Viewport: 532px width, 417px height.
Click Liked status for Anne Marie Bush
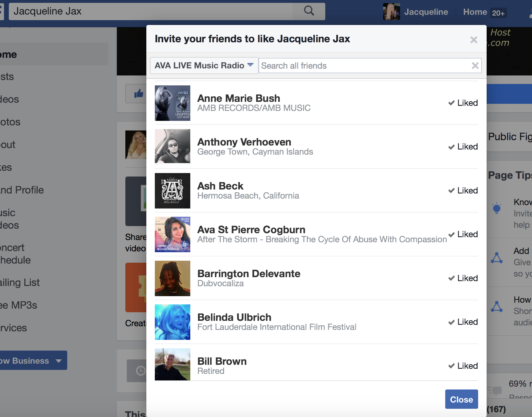[463, 103]
